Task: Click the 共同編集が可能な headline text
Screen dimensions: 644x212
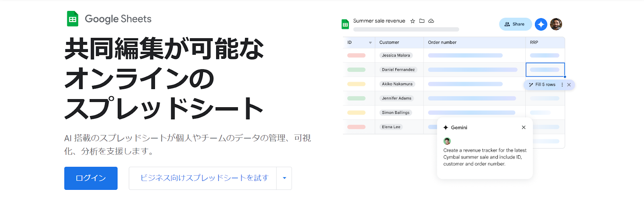Action: [164, 49]
